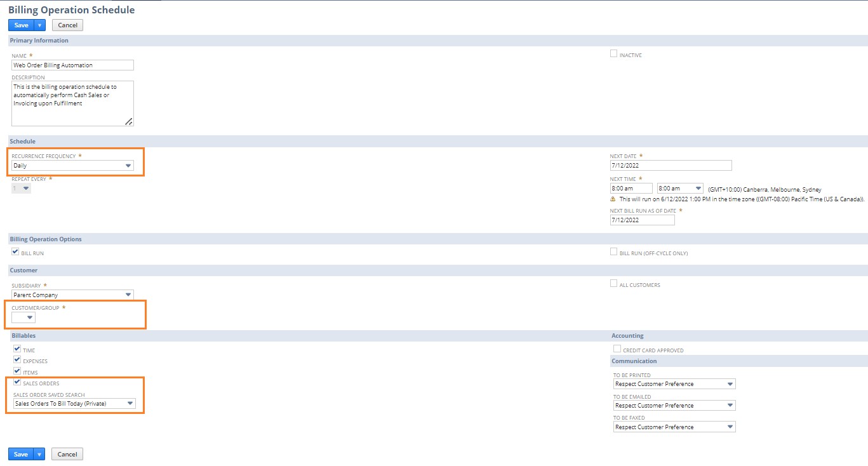
Task: Enable the Inactive checkbox
Action: pyautogui.click(x=613, y=53)
